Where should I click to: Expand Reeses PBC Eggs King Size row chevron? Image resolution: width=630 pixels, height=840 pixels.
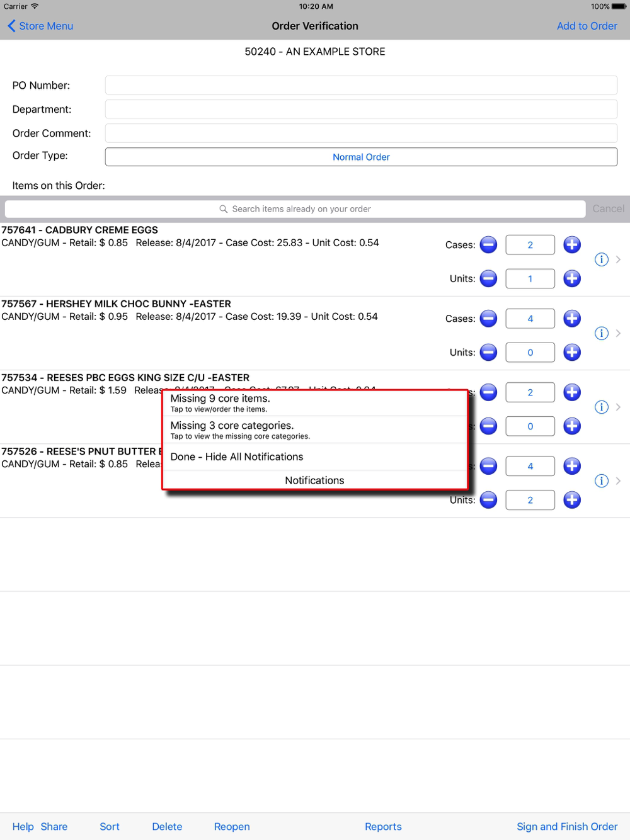click(619, 407)
